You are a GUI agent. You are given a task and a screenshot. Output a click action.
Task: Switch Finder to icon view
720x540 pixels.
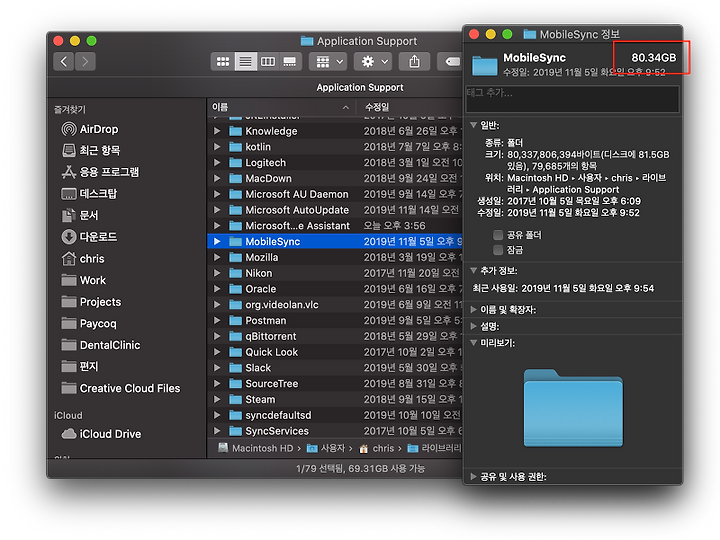pyautogui.click(x=223, y=62)
